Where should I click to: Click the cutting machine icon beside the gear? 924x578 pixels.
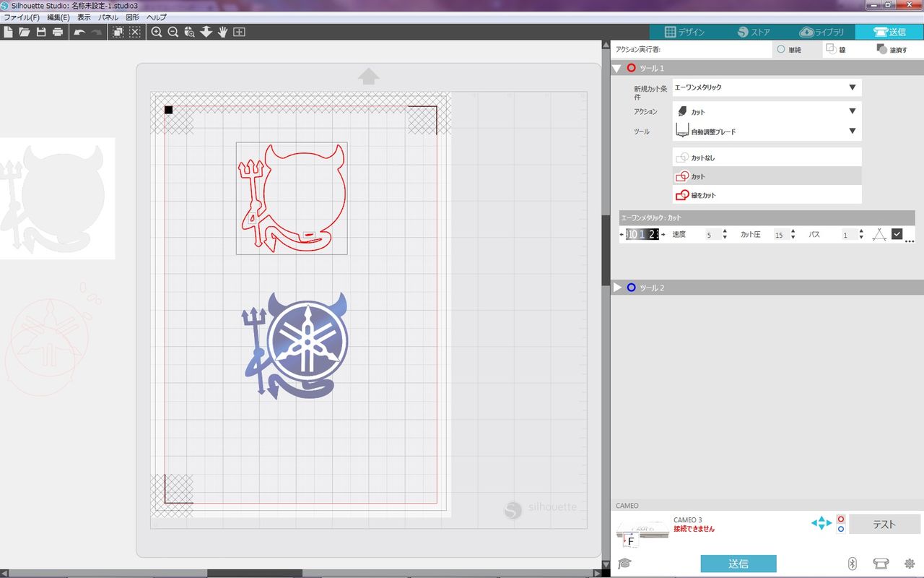tap(881, 564)
